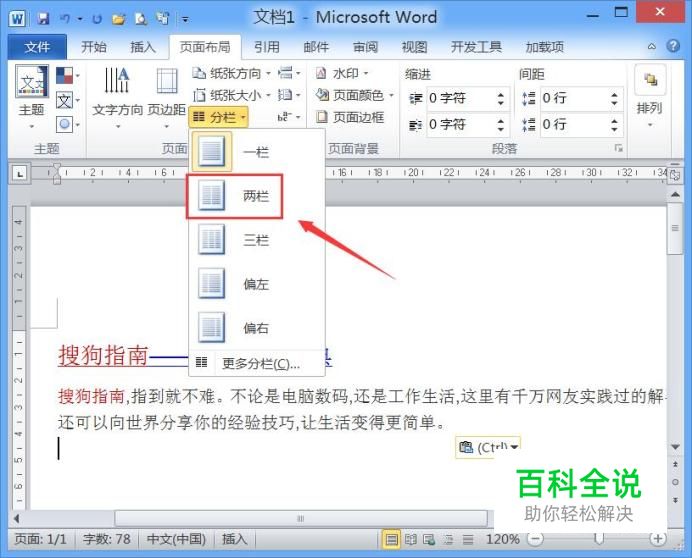Switch to Insert (插入) ribbon tab

tap(143, 46)
